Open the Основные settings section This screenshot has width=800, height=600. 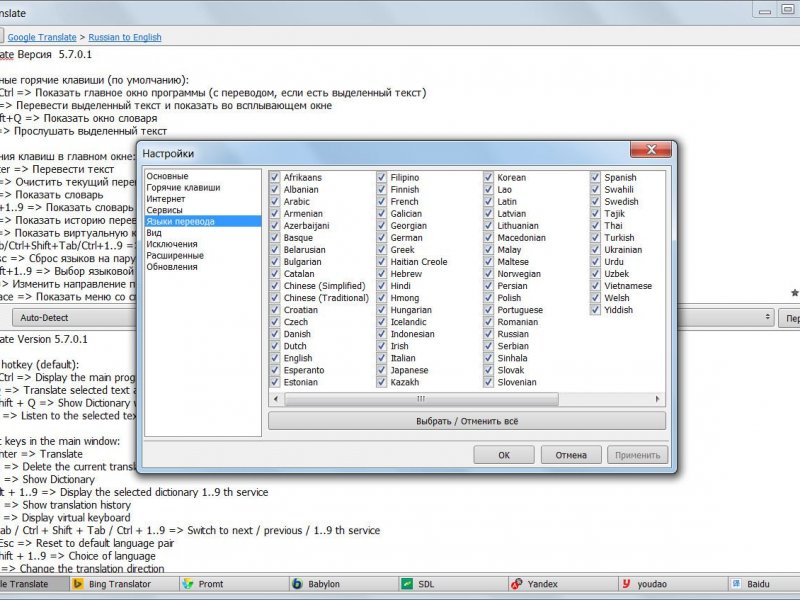point(167,176)
